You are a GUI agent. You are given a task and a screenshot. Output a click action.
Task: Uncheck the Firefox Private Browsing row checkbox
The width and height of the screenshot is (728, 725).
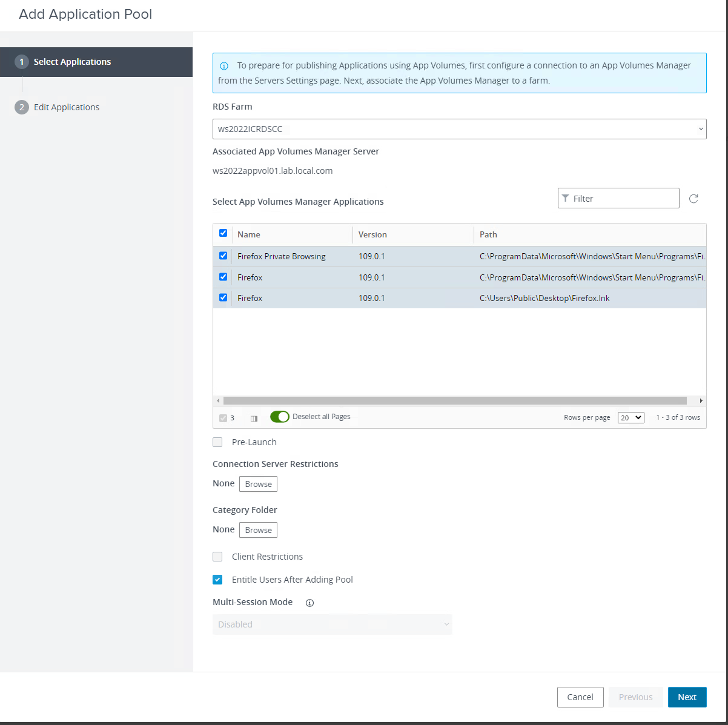(x=223, y=256)
